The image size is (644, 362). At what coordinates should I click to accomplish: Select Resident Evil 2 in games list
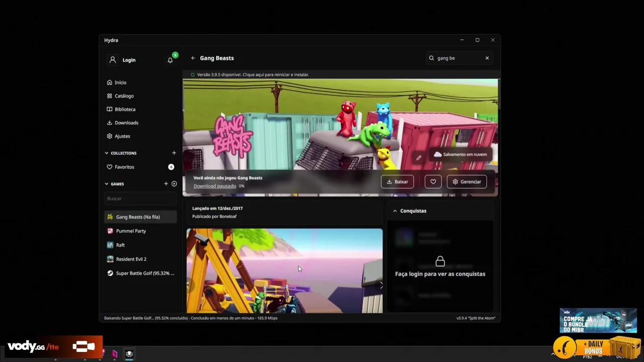point(140,259)
